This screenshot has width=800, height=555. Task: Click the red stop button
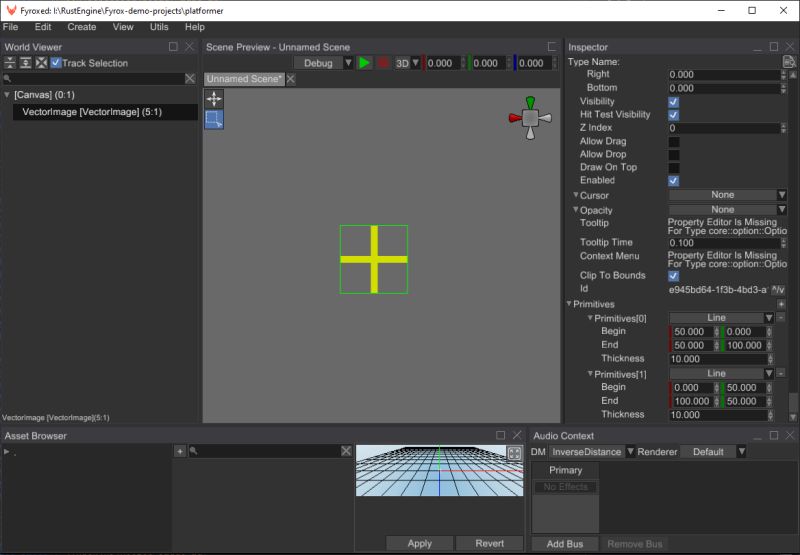coord(383,63)
